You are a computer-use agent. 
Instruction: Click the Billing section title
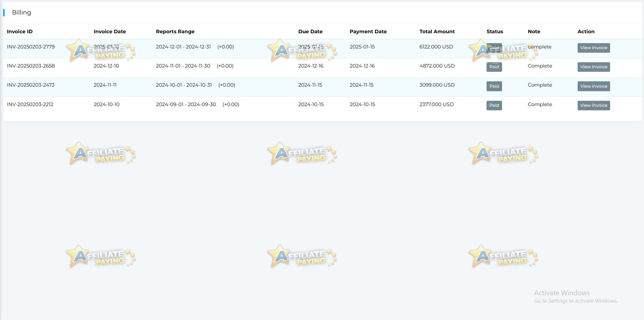(22, 12)
